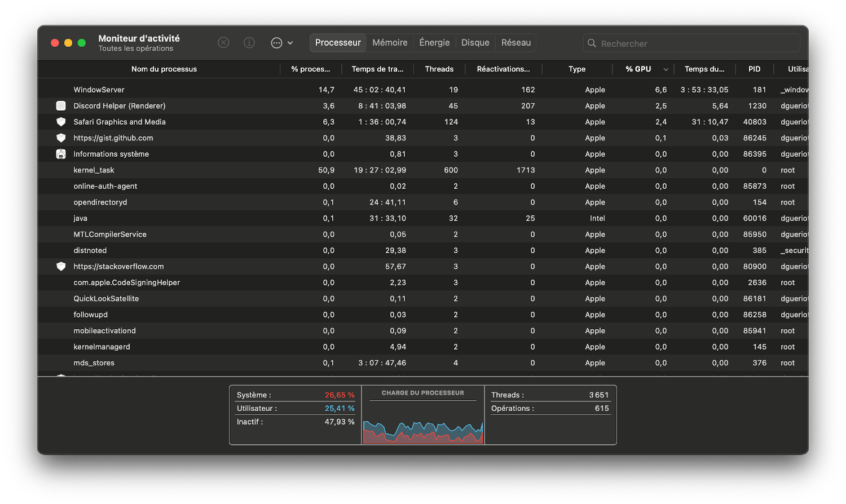Image resolution: width=846 pixels, height=504 pixels.
Task: Click the Toutes les opérations subtitle
Action: [136, 48]
